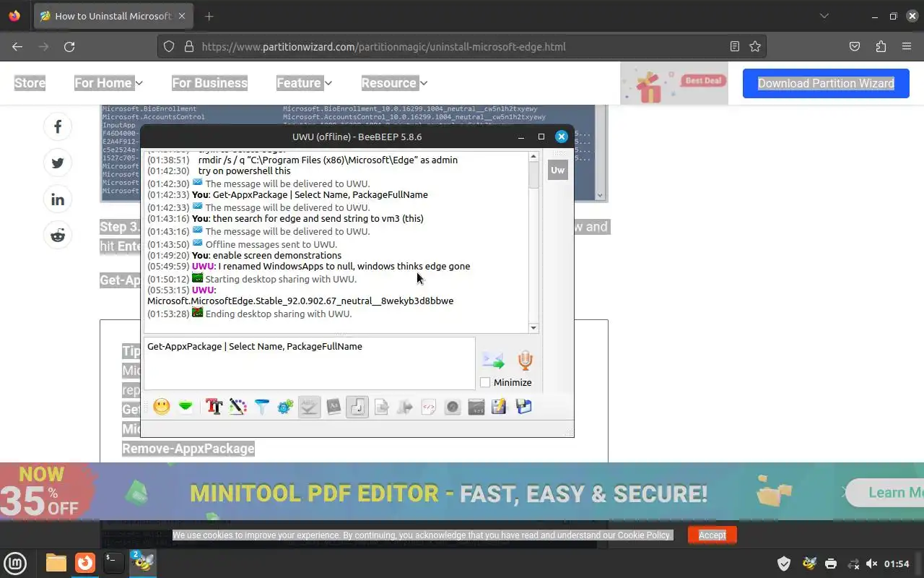
Task: Click the chat log scroll-down arrow
Action: pyautogui.click(x=533, y=328)
